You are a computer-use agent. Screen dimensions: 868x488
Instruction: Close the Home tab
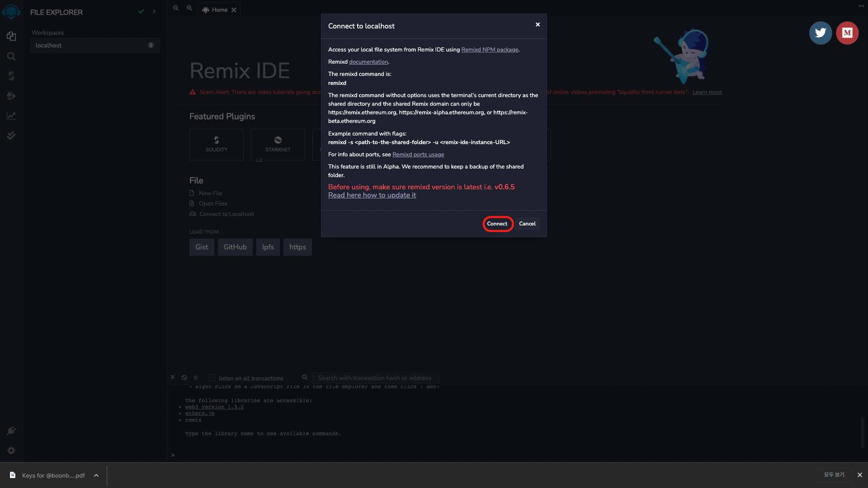[x=234, y=10]
